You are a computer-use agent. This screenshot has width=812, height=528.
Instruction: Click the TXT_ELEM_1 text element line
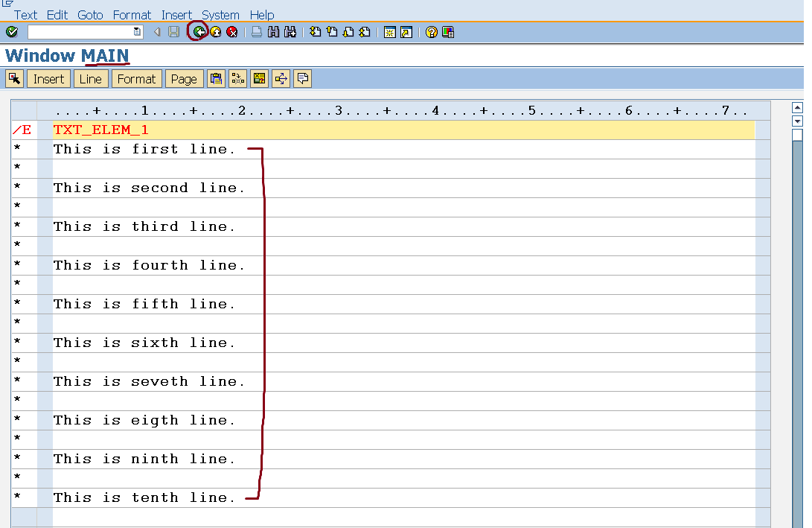pyautogui.click(x=403, y=130)
